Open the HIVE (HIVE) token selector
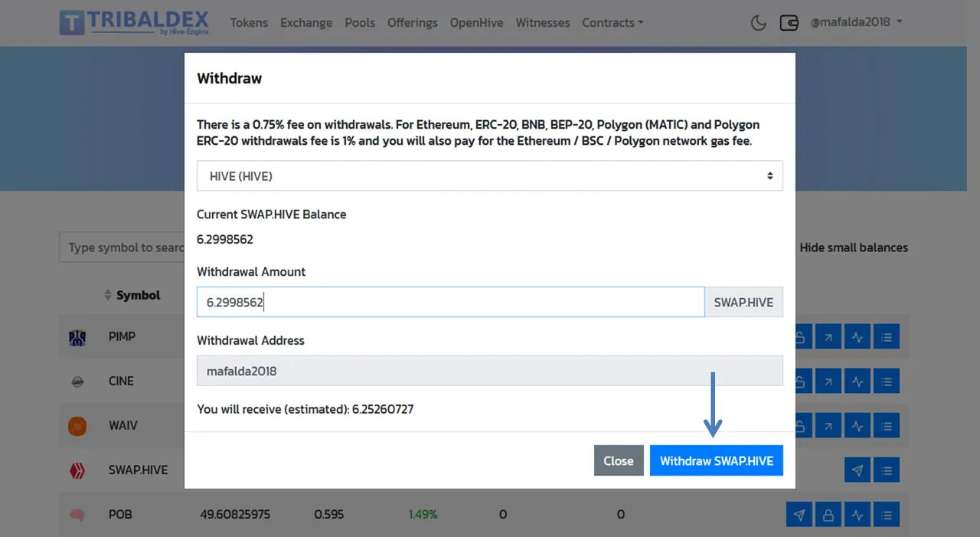This screenshot has width=980, height=537. (x=490, y=176)
